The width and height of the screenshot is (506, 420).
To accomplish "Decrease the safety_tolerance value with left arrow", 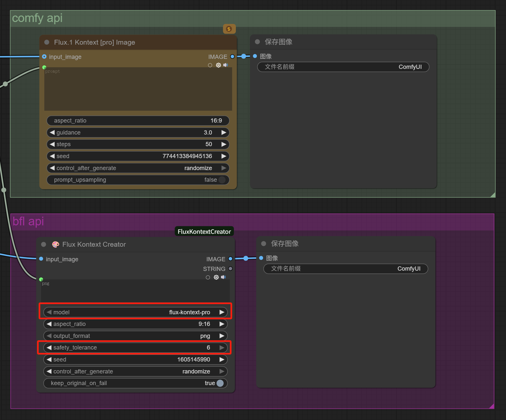I will coord(49,348).
